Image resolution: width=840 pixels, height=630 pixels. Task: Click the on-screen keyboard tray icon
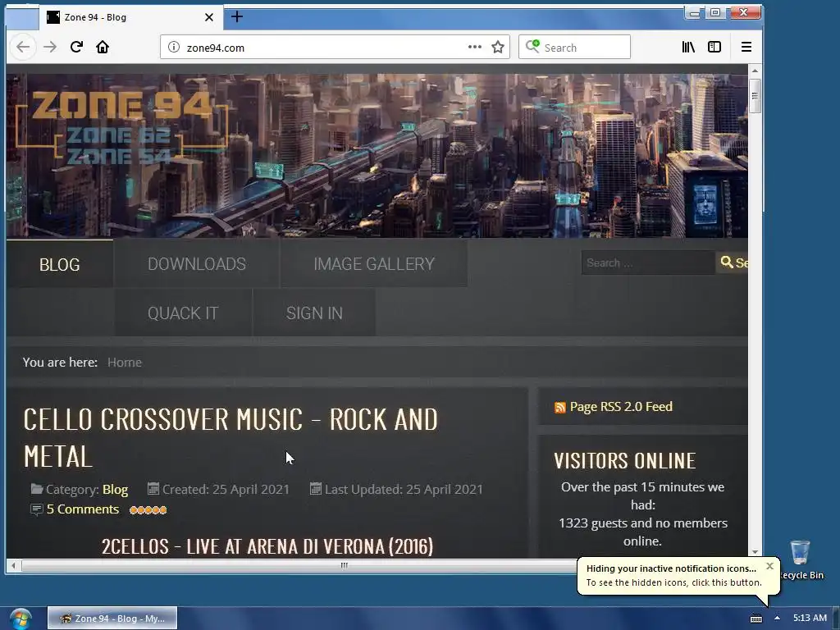point(756,619)
